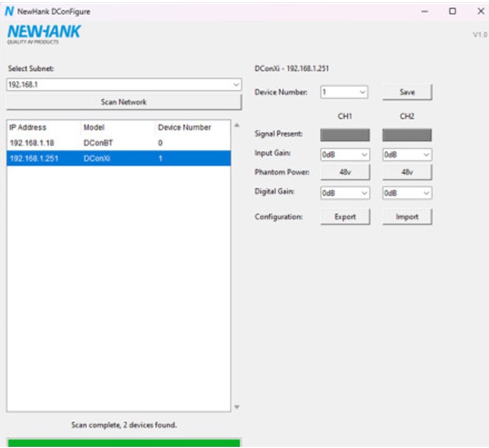Click list scroll down arrow

click(237, 407)
